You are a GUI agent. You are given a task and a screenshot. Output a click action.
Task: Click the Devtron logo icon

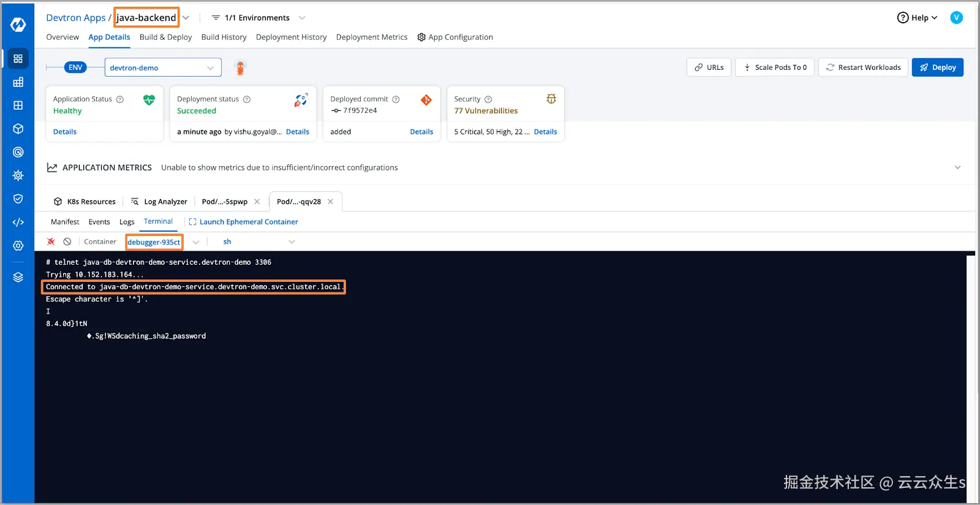(x=18, y=25)
